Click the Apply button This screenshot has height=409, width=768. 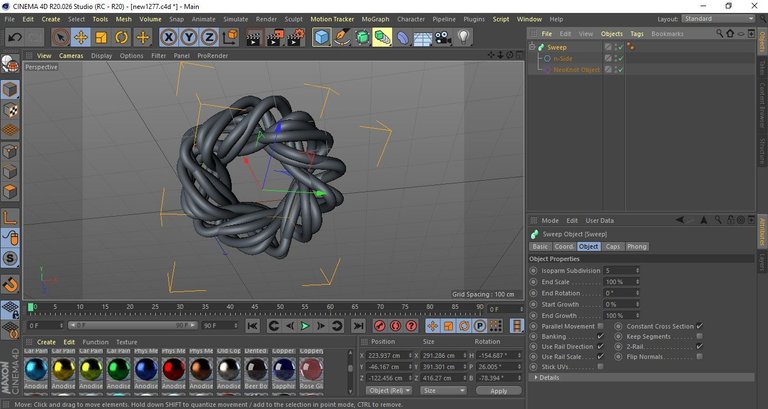pos(499,391)
